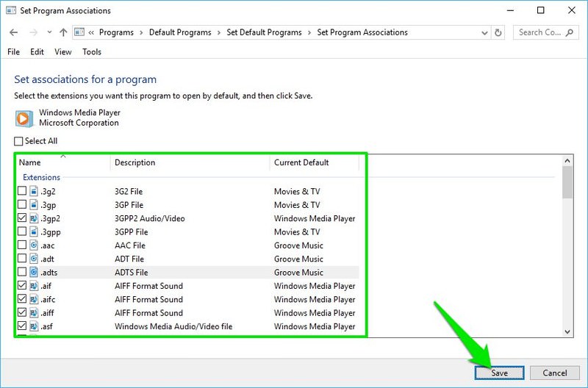Navigate to Default Programs breadcrumb

pyautogui.click(x=180, y=32)
